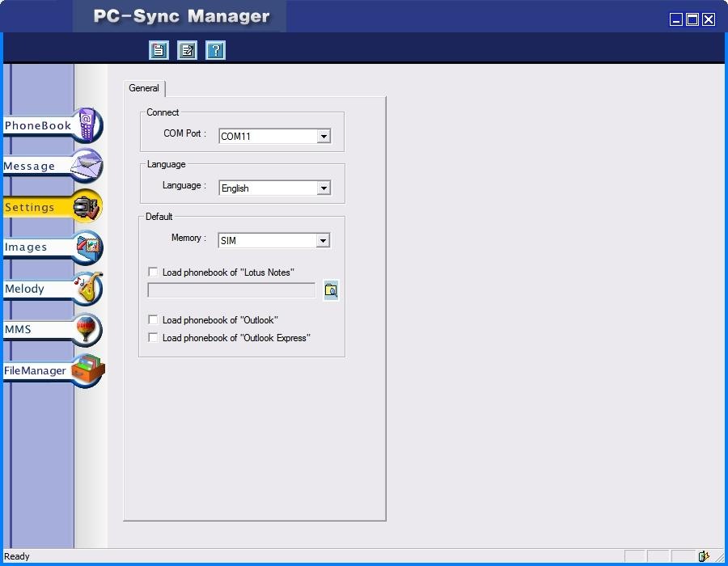Open the Language dropdown list
The height and width of the screenshot is (566, 728).
[324, 188]
